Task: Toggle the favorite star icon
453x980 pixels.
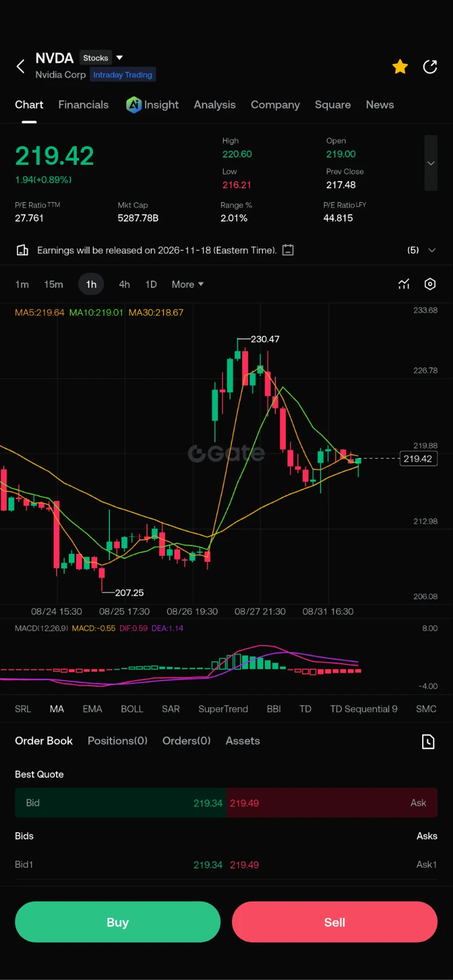Action: 400,67
